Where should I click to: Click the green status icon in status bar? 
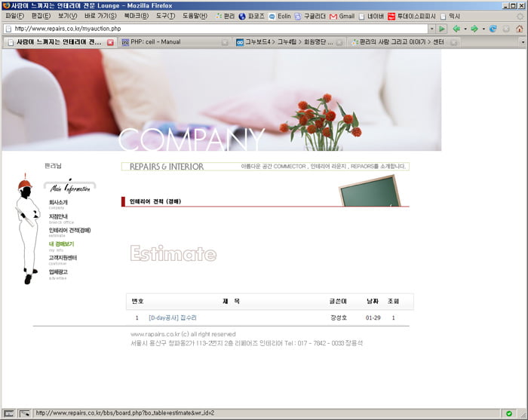(509, 413)
